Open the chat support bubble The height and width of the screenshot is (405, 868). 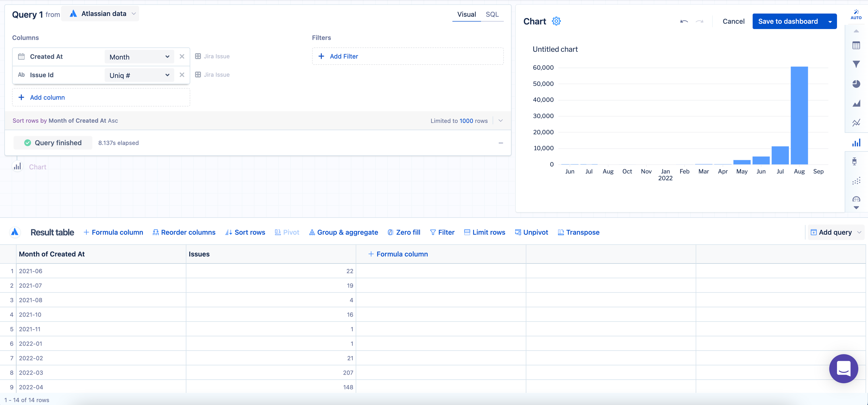pos(843,368)
